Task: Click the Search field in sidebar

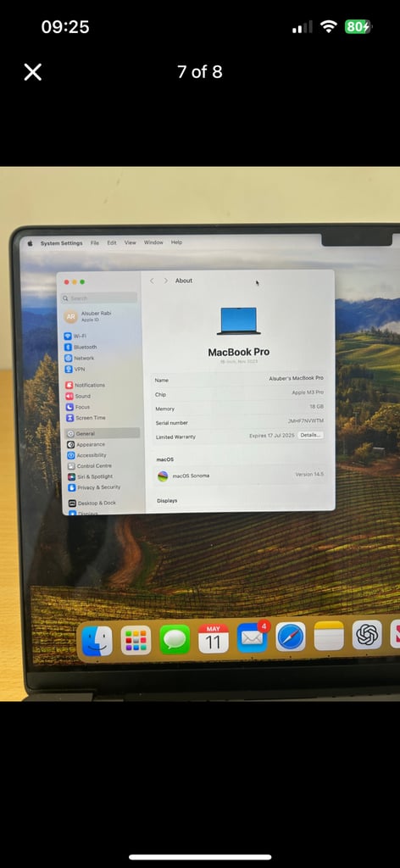Action: tap(100, 298)
